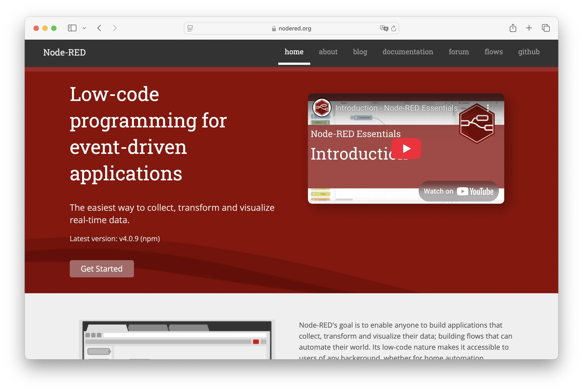Toggle the Safari sidebar

[x=72, y=28]
